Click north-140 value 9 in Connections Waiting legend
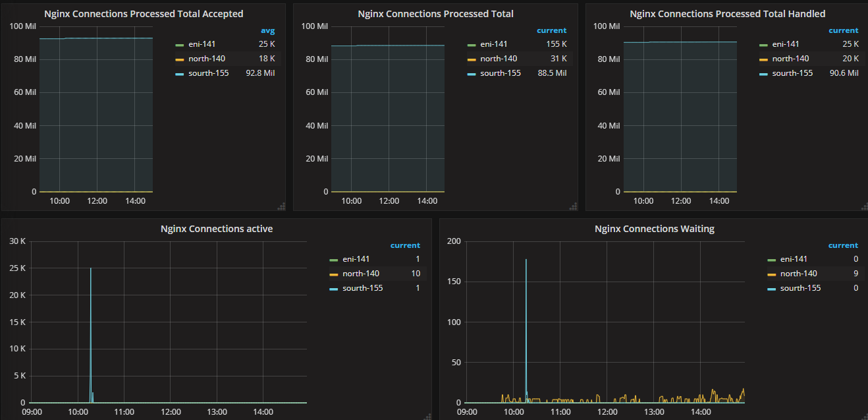The image size is (868, 420). [855, 274]
